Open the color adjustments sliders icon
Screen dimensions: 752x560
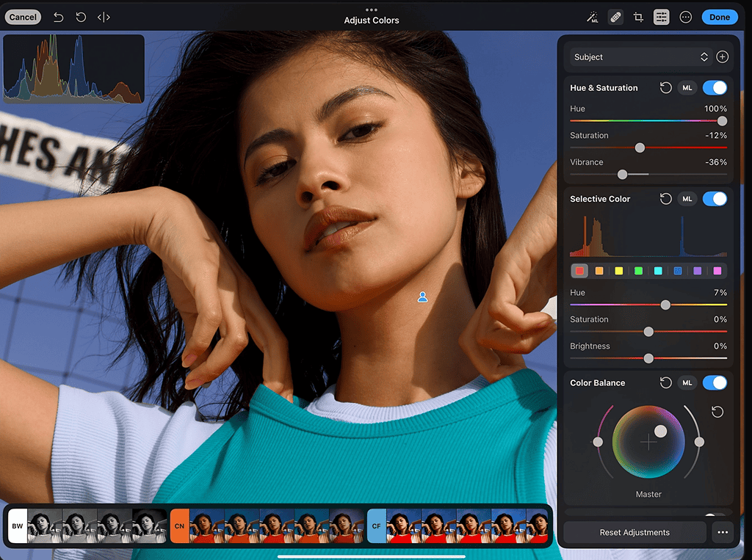click(662, 18)
